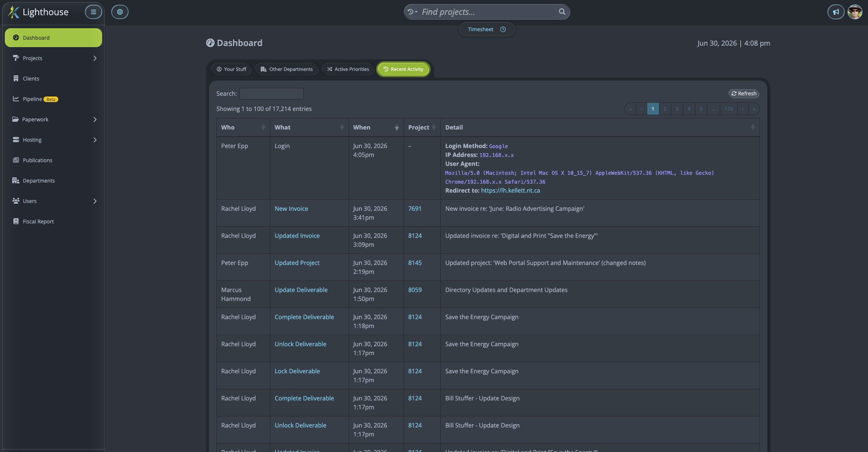
Task: Go to last page double-arrow
Action: tap(754, 109)
